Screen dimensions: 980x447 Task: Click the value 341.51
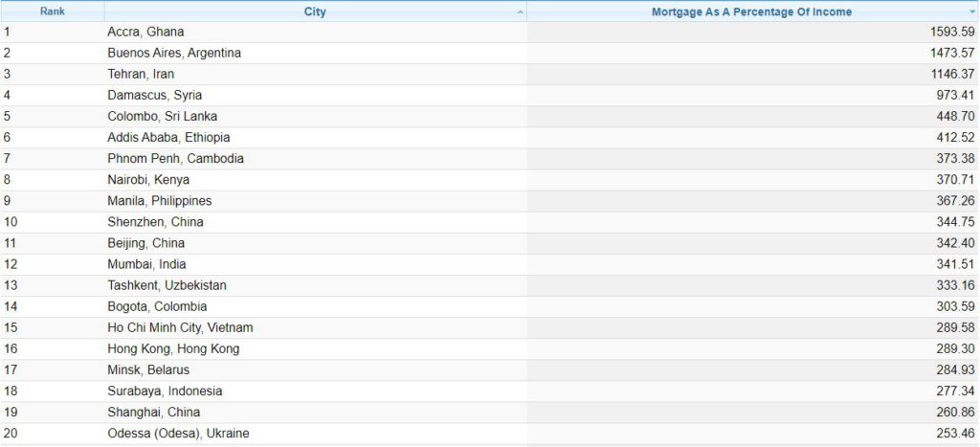[956, 264]
